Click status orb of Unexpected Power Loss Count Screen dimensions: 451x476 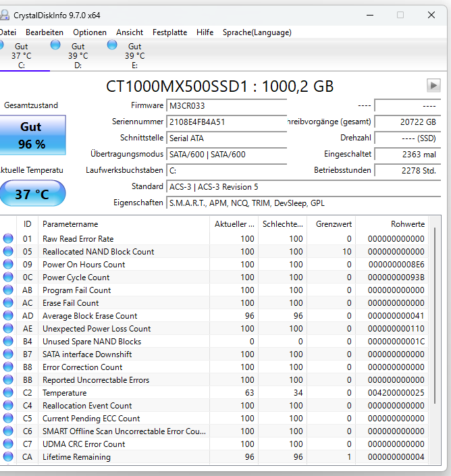(8, 328)
